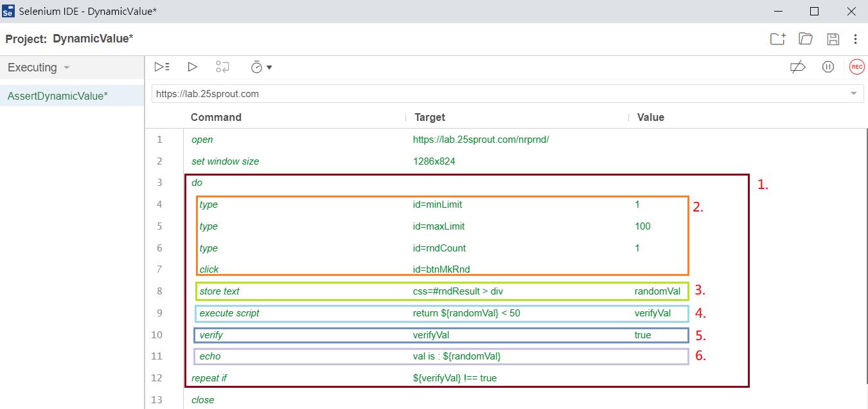Select the do command row
868x409 pixels.
point(506,183)
